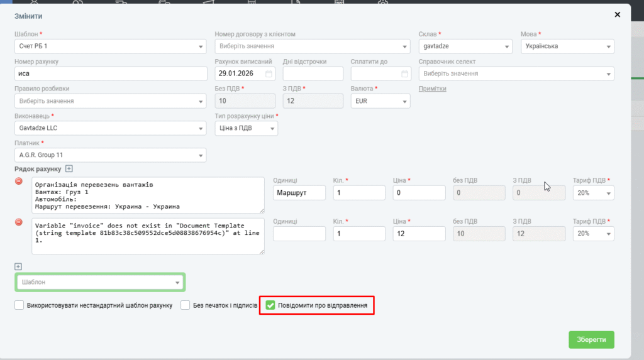
Task: Check the "Без печаток і підписів" box
Action: (186, 305)
